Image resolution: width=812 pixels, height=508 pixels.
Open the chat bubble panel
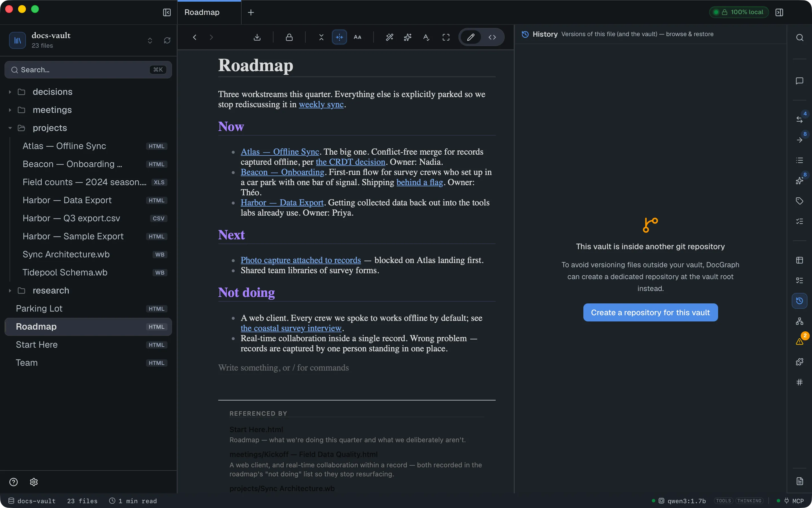point(800,81)
